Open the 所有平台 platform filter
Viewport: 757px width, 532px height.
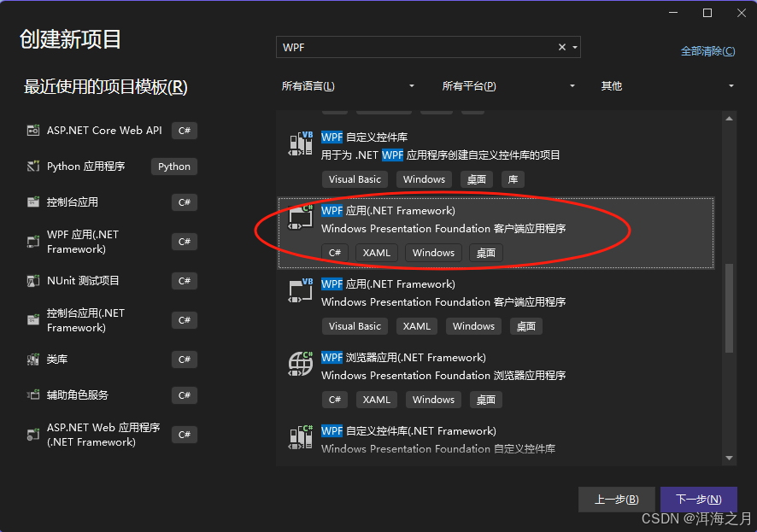point(508,86)
